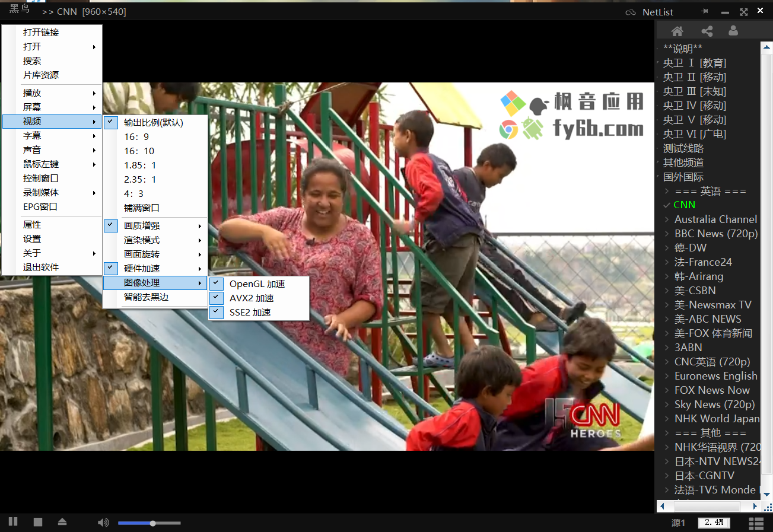Expand the 图像处理 submenu
Screen dimensions: 773x532
pyautogui.click(x=155, y=283)
